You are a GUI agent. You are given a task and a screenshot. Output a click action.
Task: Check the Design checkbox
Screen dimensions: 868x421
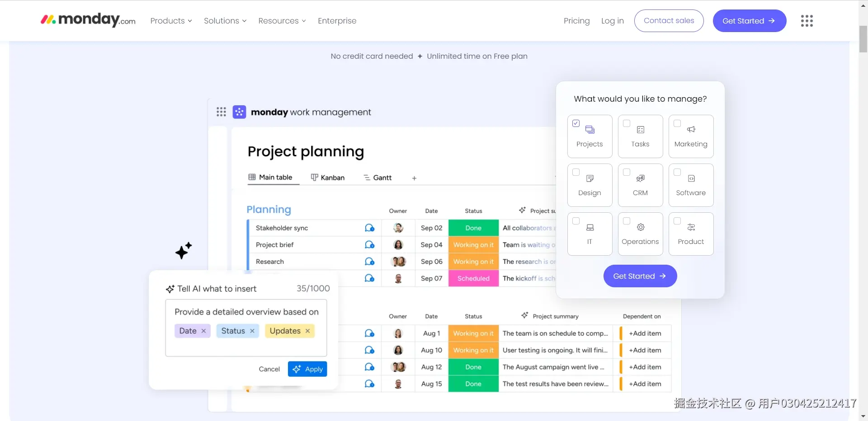click(576, 172)
